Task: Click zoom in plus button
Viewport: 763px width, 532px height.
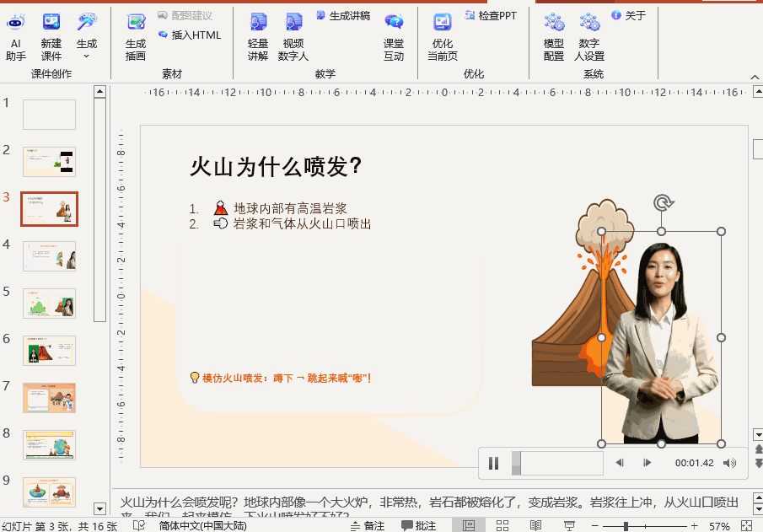Action: pos(695,525)
